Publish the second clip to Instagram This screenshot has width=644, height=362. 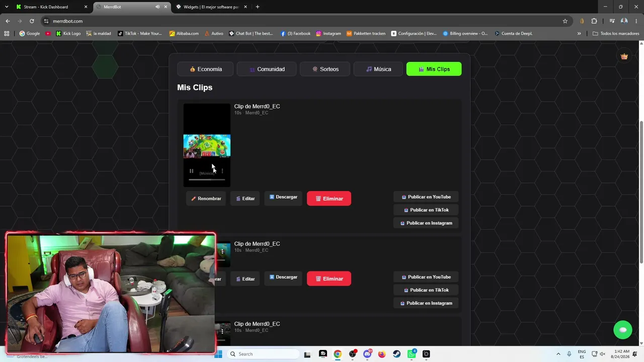(x=426, y=303)
